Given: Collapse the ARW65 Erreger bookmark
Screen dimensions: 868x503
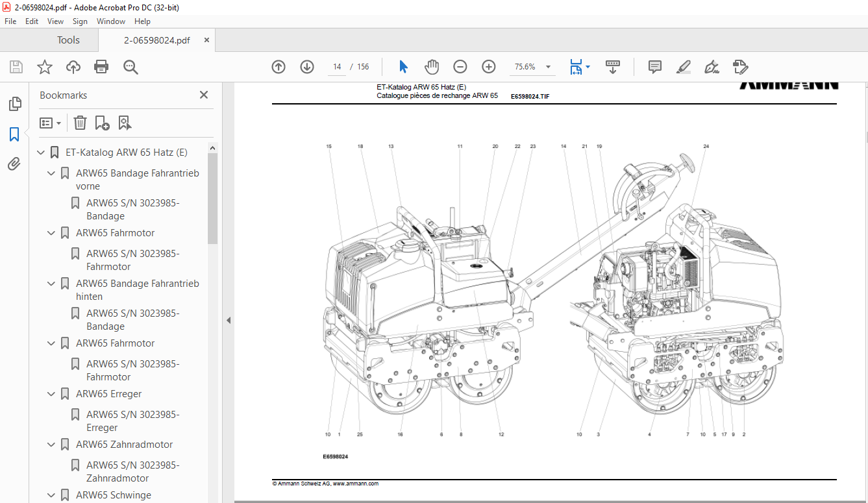Looking at the screenshot, I should [x=51, y=394].
